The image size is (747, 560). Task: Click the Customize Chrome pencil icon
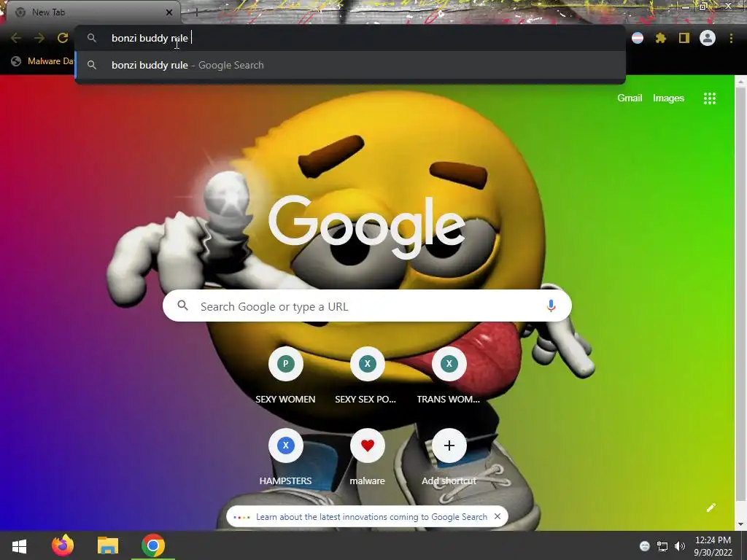[x=711, y=507]
